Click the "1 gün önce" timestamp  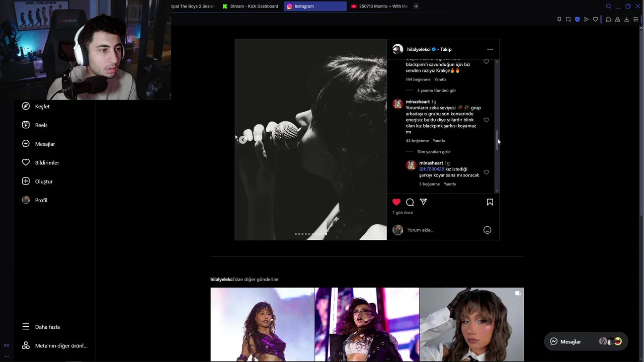click(403, 213)
